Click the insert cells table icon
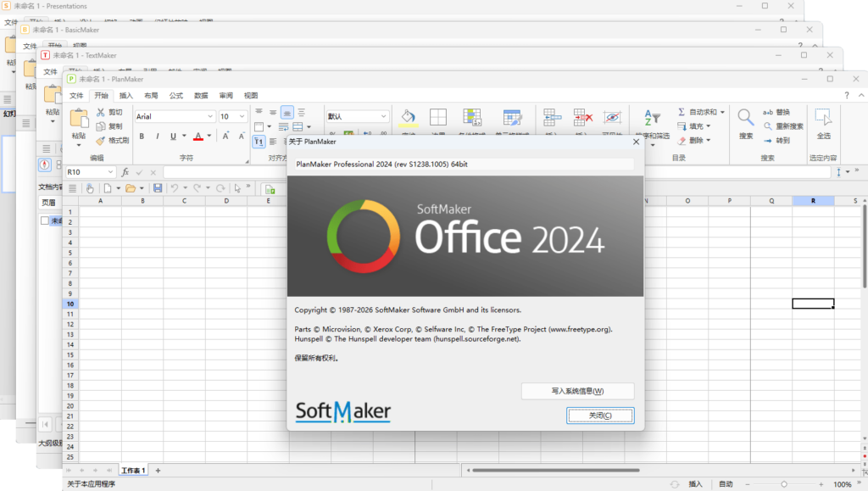868x491 pixels. pos(552,117)
